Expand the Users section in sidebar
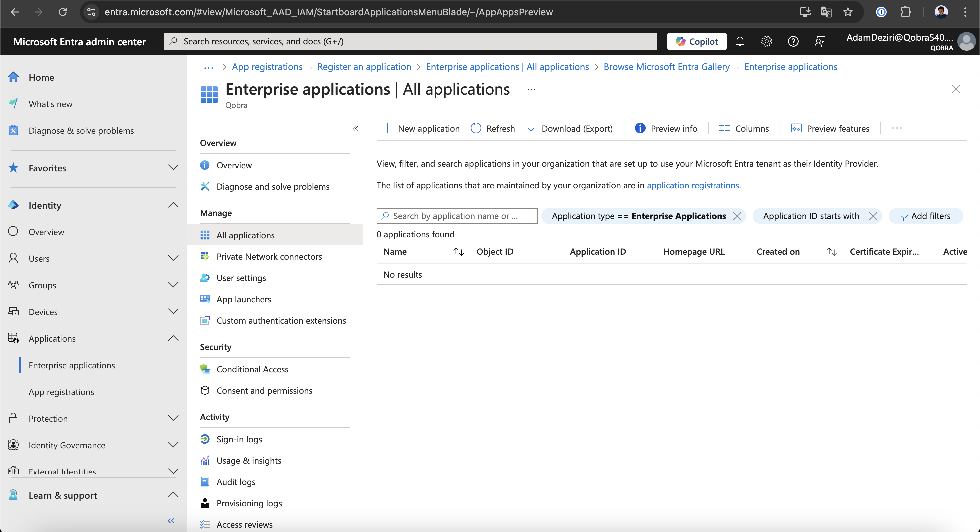The height and width of the screenshot is (532, 980). pyautogui.click(x=173, y=258)
